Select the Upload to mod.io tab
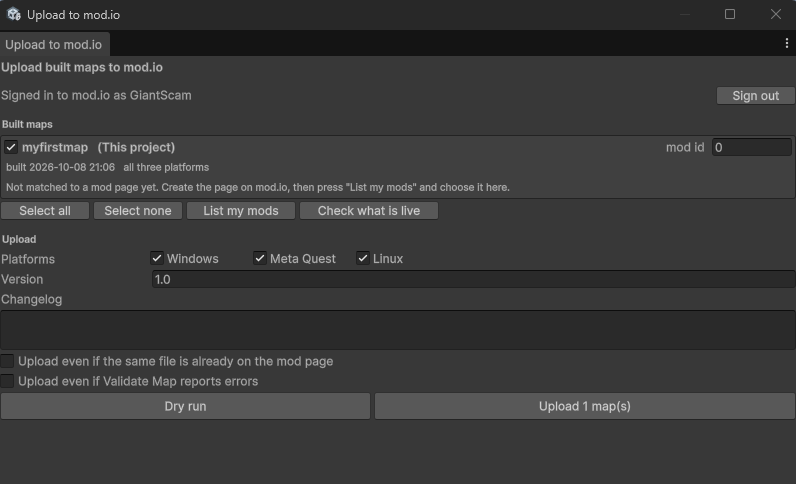 (54, 45)
